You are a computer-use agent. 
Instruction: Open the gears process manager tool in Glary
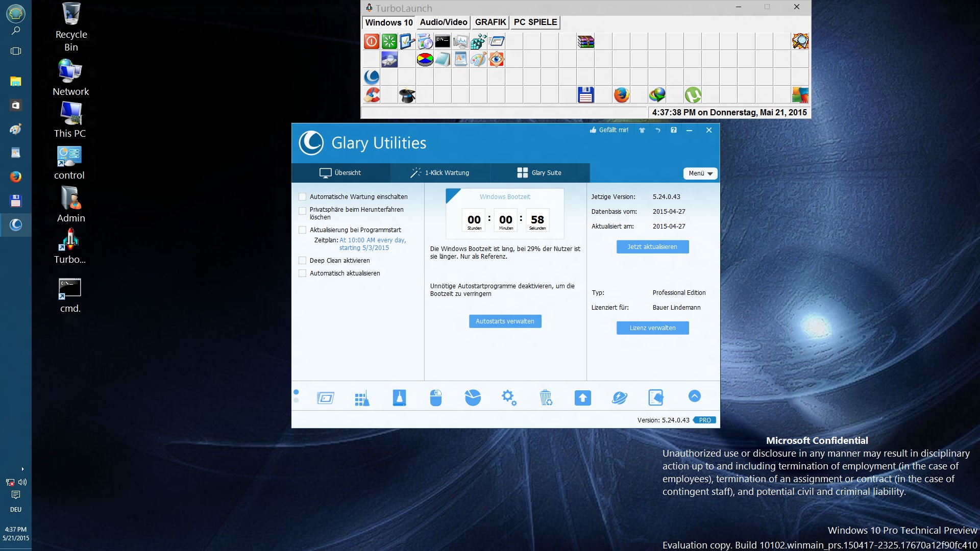point(509,397)
